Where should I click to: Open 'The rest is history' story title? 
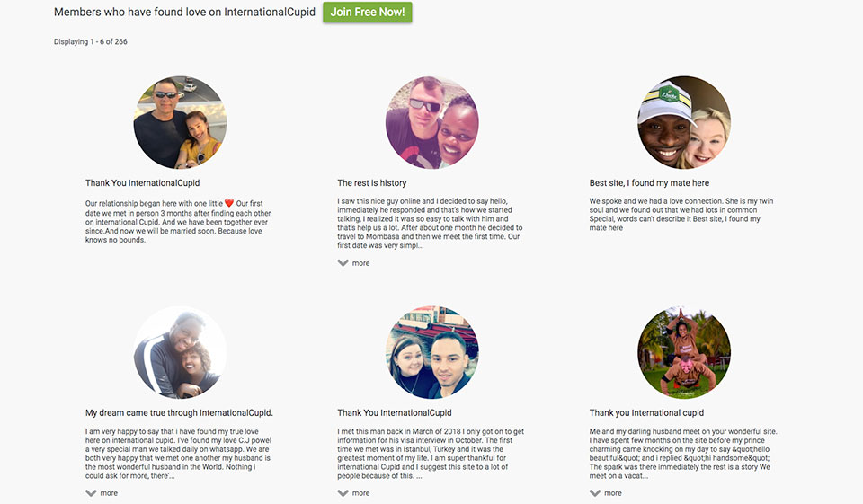371,183
